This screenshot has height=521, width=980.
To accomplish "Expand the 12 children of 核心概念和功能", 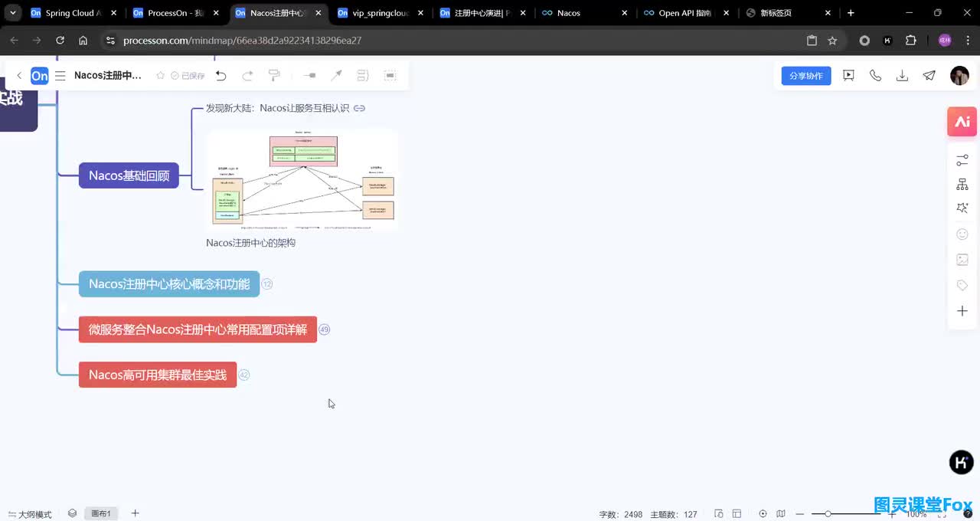I will click(x=266, y=283).
